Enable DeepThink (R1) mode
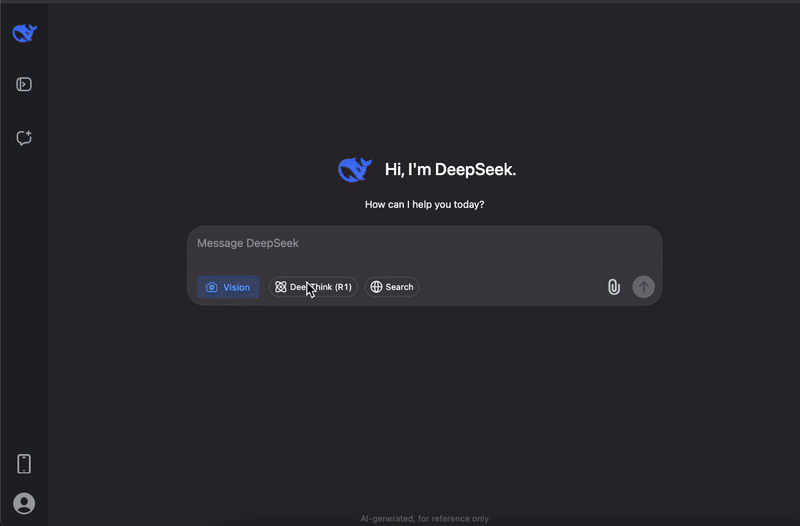Image resolution: width=800 pixels, height=526 pixels. pyautogui.click(x=313, y=287)
